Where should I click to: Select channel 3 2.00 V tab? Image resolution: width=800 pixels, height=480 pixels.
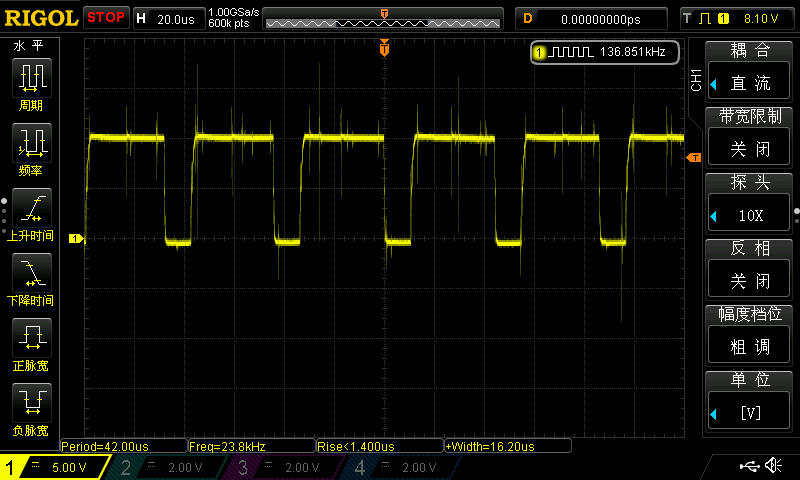285,467
